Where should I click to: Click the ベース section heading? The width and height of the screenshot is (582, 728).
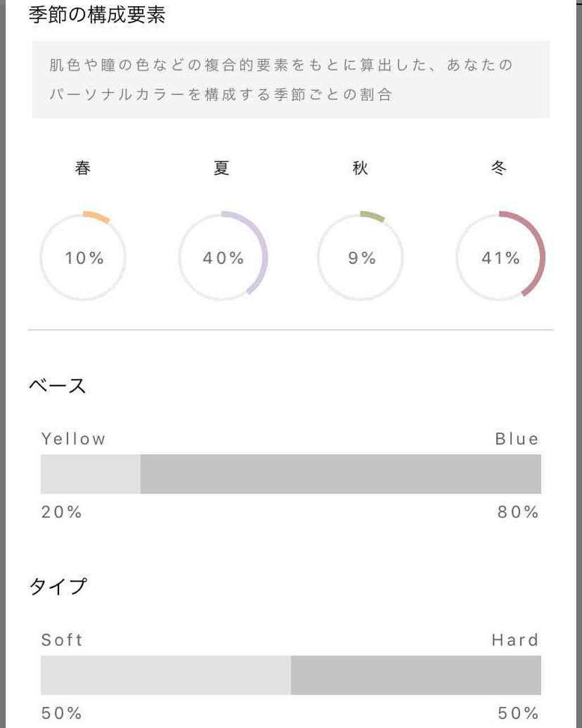pos(57,386)
